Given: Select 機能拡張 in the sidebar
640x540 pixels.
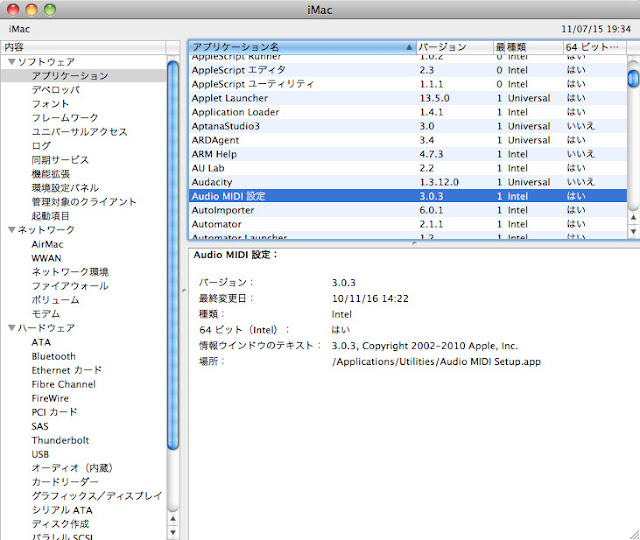Looking at the screenshot, I should [x=51, y=174].
